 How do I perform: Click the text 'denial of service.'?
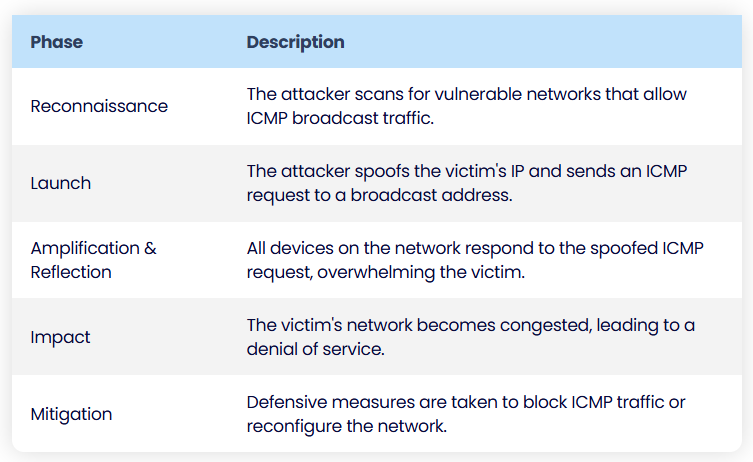tap(316, 349)
